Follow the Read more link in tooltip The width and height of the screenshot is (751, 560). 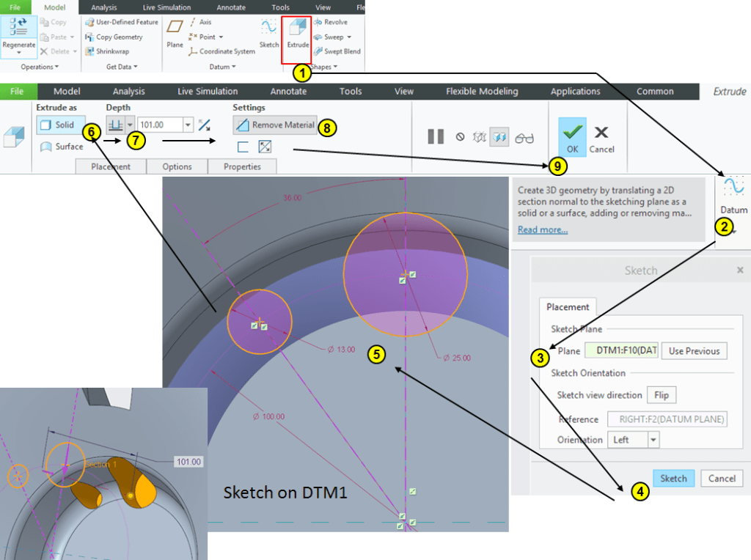click(x=542, y=229)
